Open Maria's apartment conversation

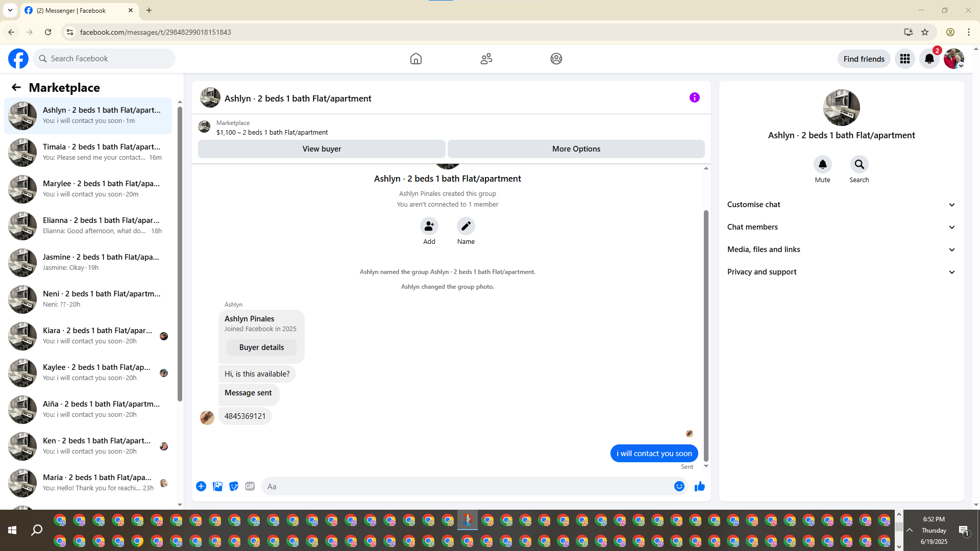[x=88, y=483]
